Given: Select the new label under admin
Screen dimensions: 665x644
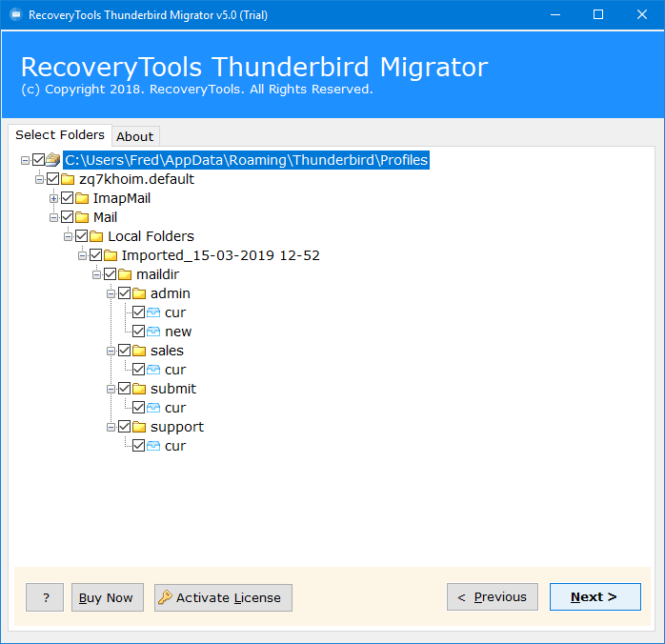Looking at the screenshot, I should pyautogui.click(x=178, y=332).
